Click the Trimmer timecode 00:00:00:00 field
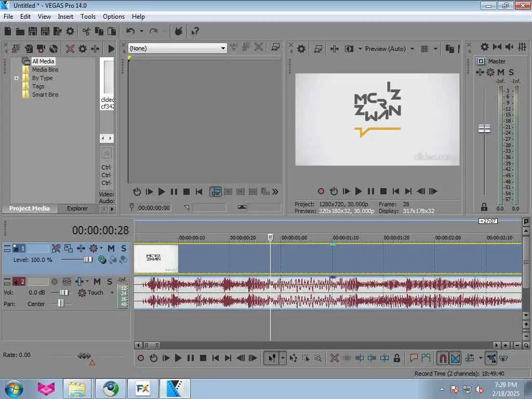 154,208
